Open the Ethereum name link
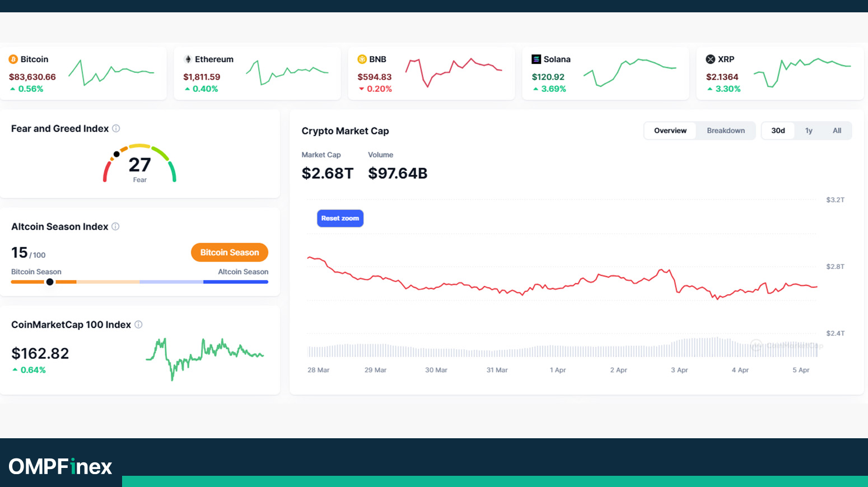Viewport: 868px width, 487px height. point(214,59)
